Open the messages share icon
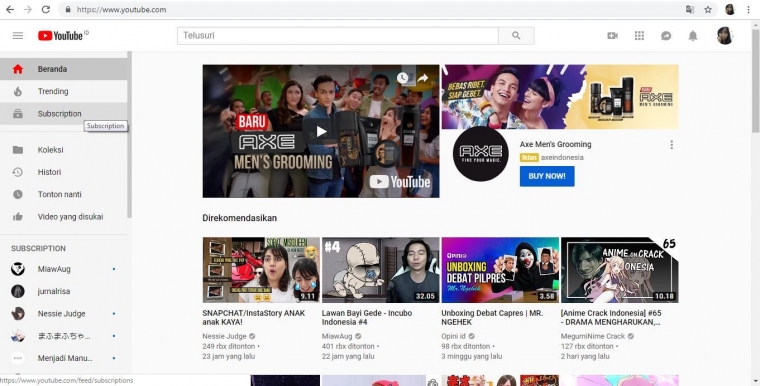This screenshot has width=760, height=386. (666, 35)
